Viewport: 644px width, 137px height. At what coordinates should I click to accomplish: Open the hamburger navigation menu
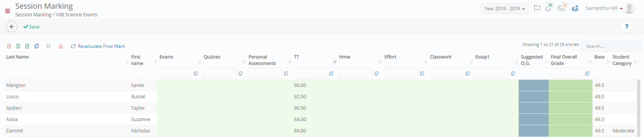click(8, 11)
